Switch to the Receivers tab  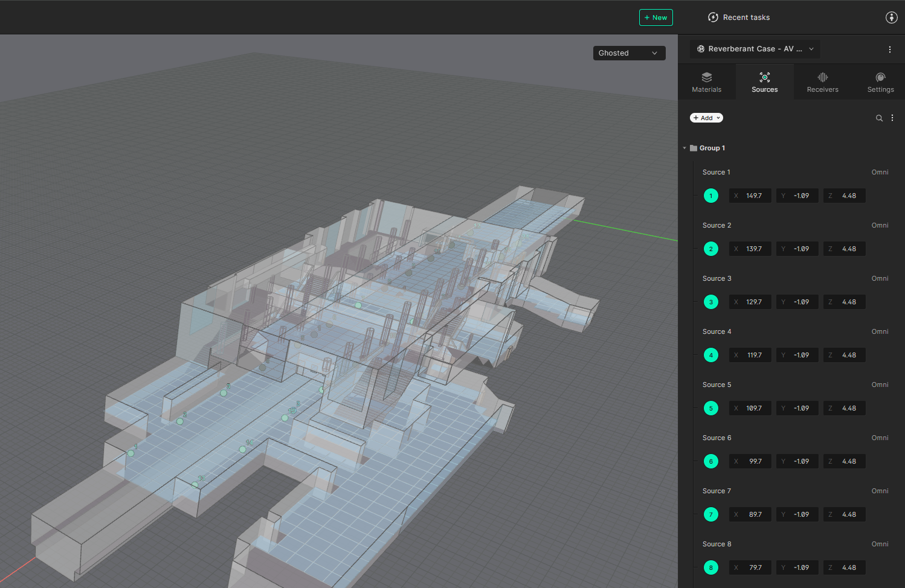822,83
